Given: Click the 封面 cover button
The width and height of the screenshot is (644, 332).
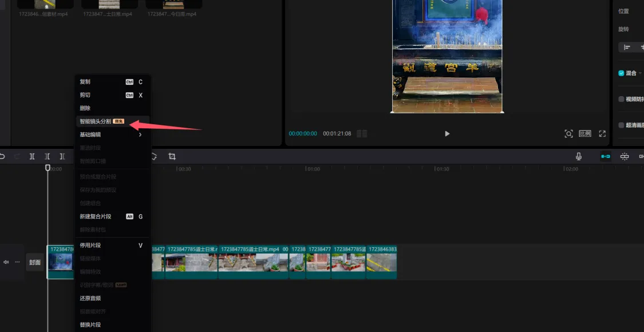Looking at the screenshot, I should coord(35,262).
